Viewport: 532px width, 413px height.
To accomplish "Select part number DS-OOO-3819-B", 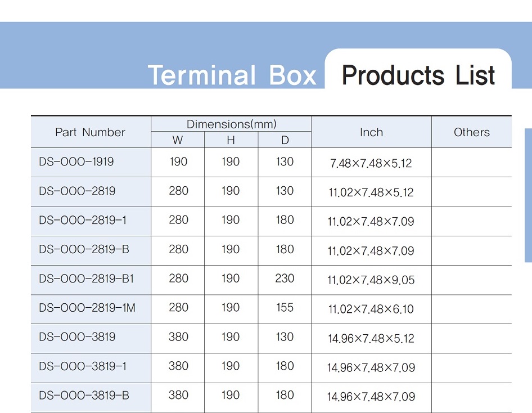I will pos(84,396).
